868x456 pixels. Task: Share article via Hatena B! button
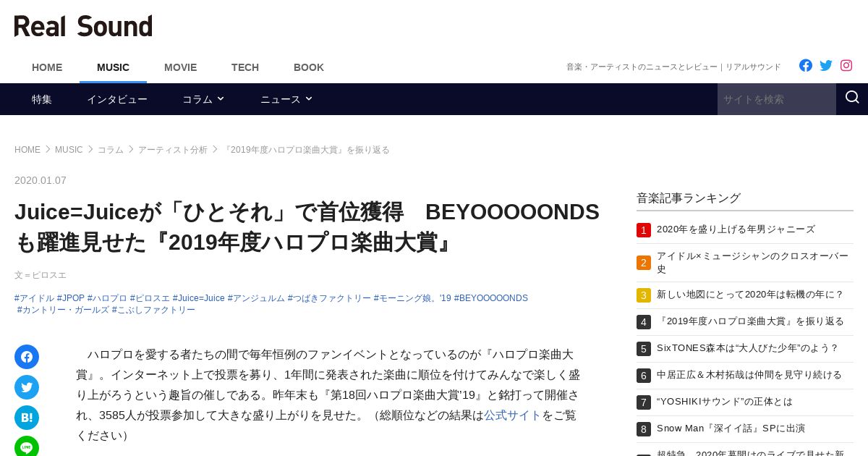coord(27,418)
